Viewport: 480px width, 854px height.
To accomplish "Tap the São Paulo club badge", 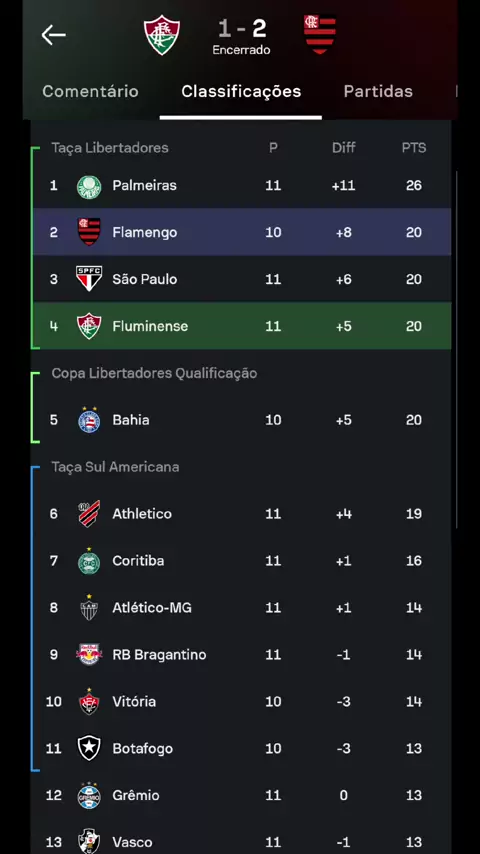I will 89,279.
